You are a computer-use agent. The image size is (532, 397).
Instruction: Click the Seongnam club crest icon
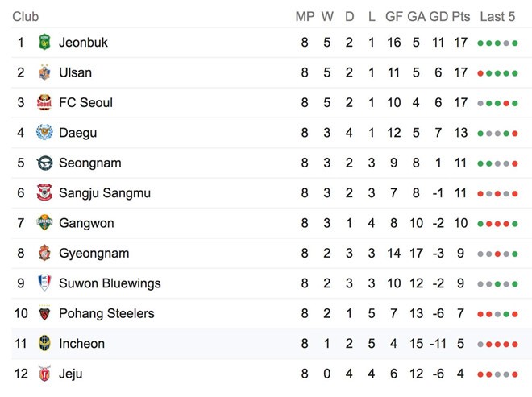tap(44, 163)
